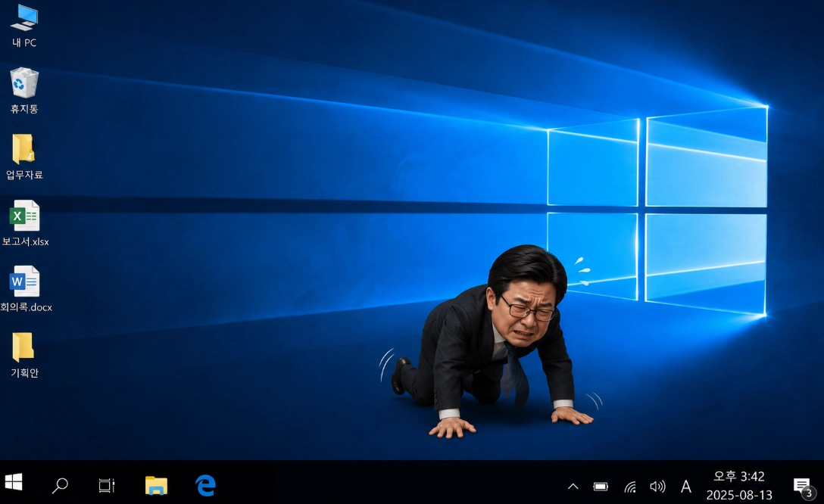Image resolution: width=824 pixels, height=504 pixels.
Task: Toggle the IME input mode A indicator
Action: (686, 487)
